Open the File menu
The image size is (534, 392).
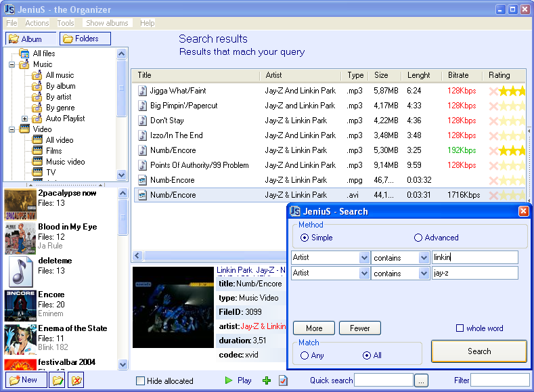tap(12, 23)
